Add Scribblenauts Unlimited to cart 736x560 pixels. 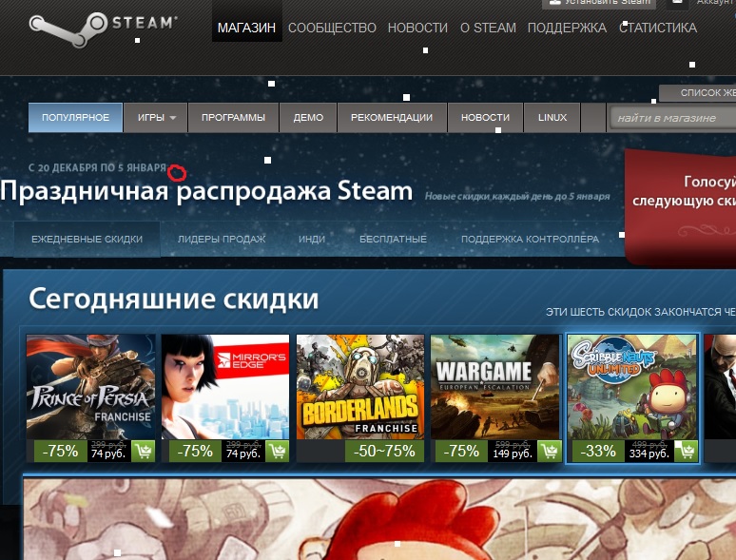coord(686,452)
